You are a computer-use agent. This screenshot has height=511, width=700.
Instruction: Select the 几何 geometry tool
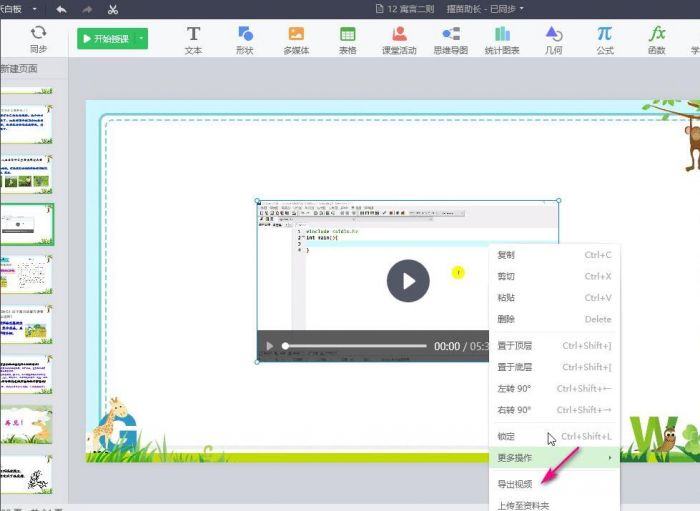[553, 39]
